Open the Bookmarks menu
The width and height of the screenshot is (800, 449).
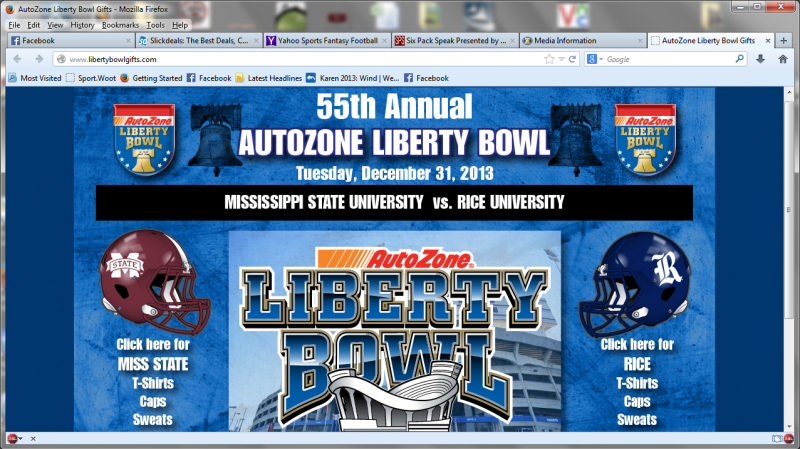pyautogui.click(x=120, y=25)
